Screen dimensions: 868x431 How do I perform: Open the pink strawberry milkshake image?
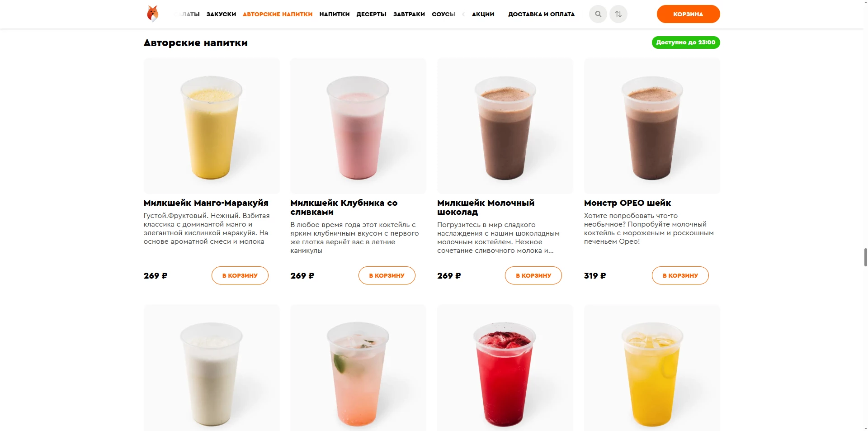pos(359,126)
